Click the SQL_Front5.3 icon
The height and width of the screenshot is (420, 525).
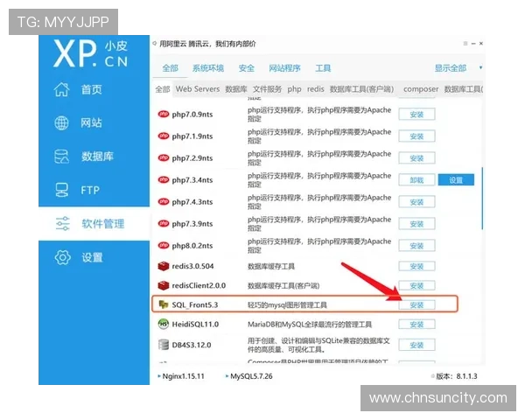coord(164,304)
